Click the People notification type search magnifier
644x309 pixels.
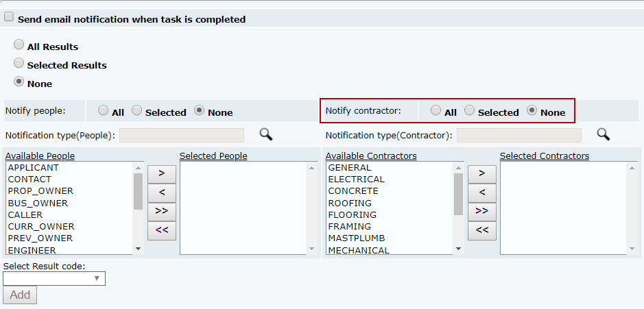pos(265,134)
